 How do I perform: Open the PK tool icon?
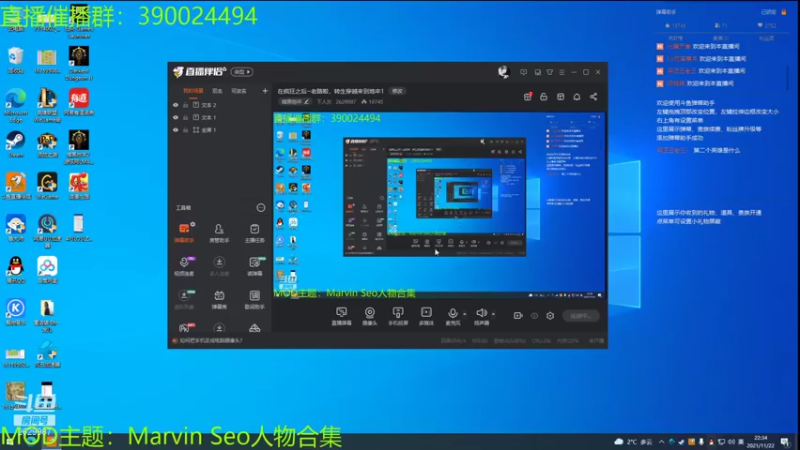(186, 328)
